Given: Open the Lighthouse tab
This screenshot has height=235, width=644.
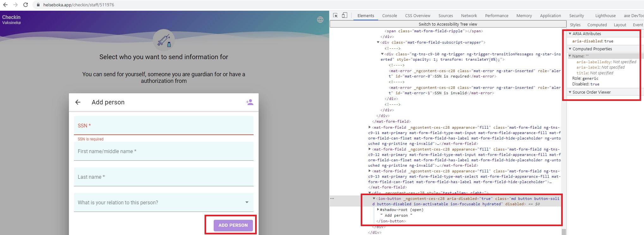Looking at the screenshot, I should [605, 15].
